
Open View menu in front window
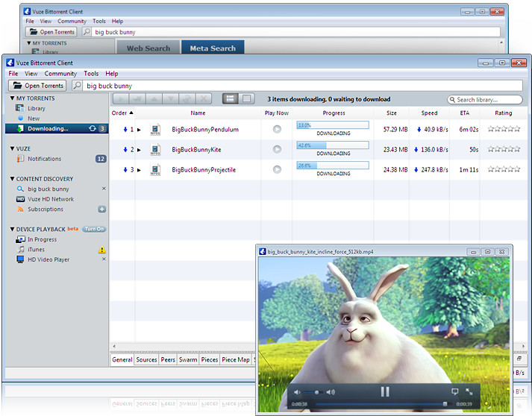tap(31, 74)
